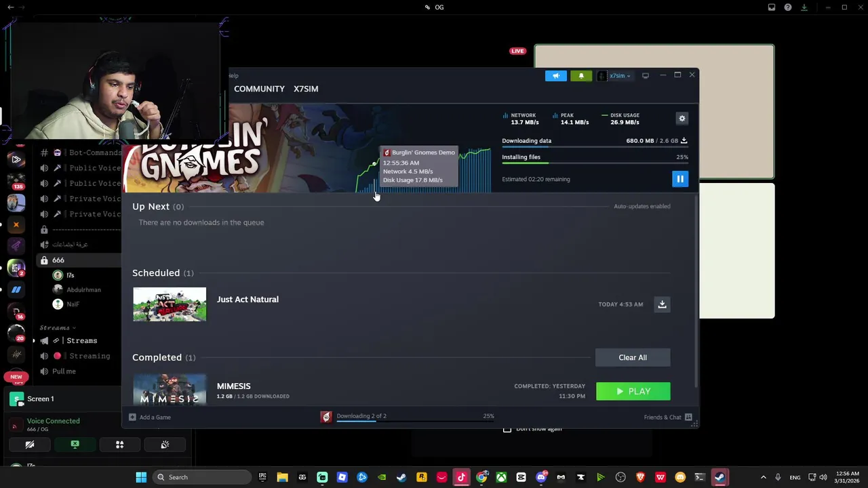Open Google Chrome from taskbar
This screenshot has height=488, width=868.
pyautogui.click(x=481, y=477)
